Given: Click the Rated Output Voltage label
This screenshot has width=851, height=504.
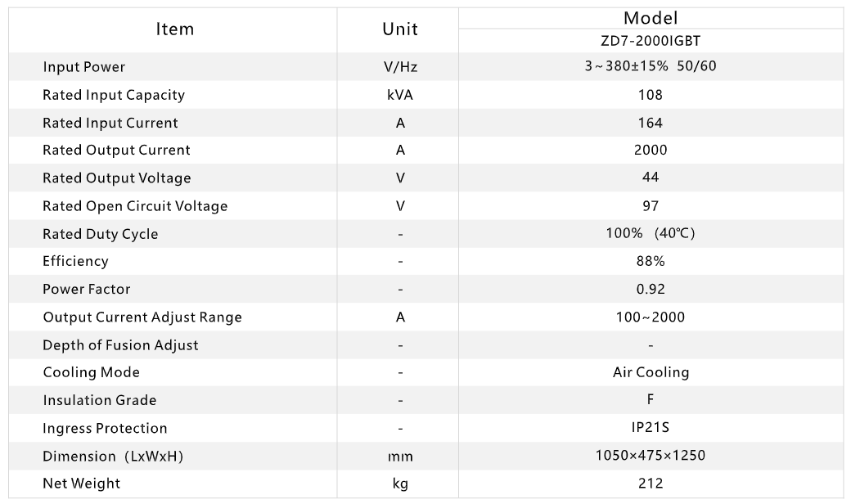Looking at the screenshot, I should point(117,178).
